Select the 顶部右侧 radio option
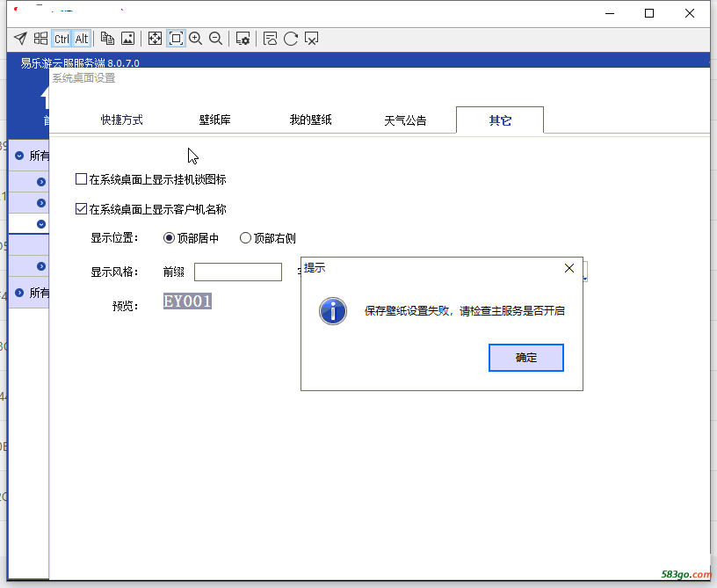Screen dimensions: 717x588 point(245,238)
